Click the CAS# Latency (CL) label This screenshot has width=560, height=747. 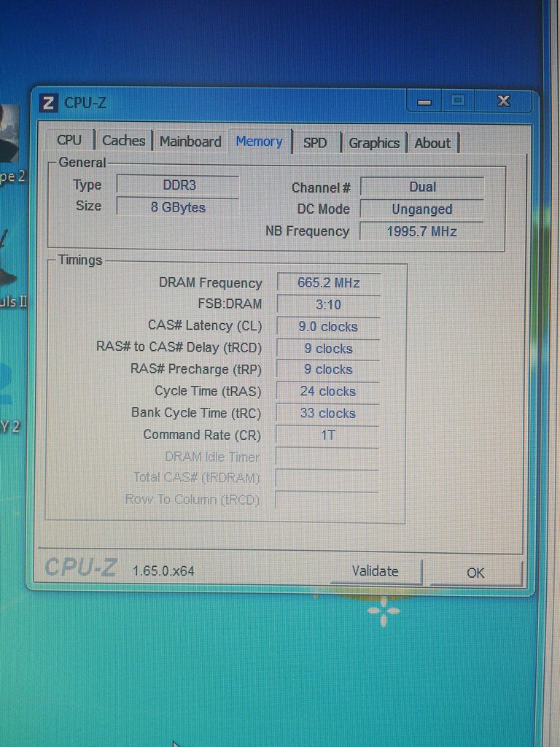[x=205, y=326]
